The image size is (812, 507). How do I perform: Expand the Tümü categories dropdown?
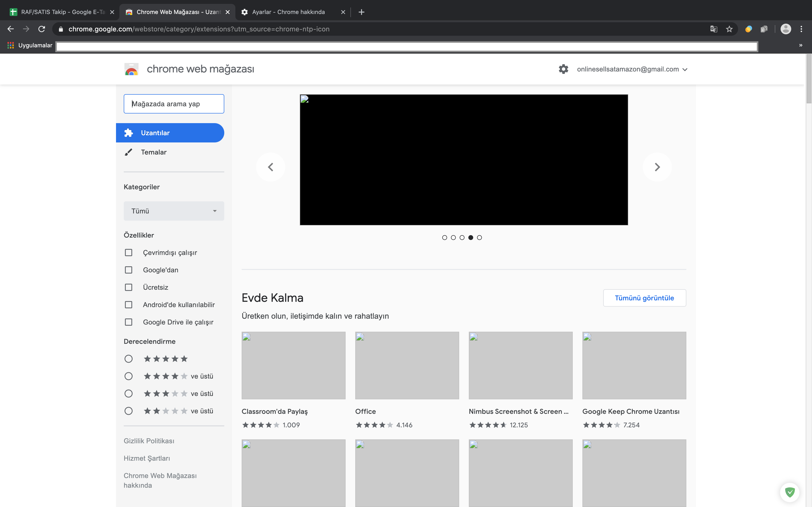(174, 211)
